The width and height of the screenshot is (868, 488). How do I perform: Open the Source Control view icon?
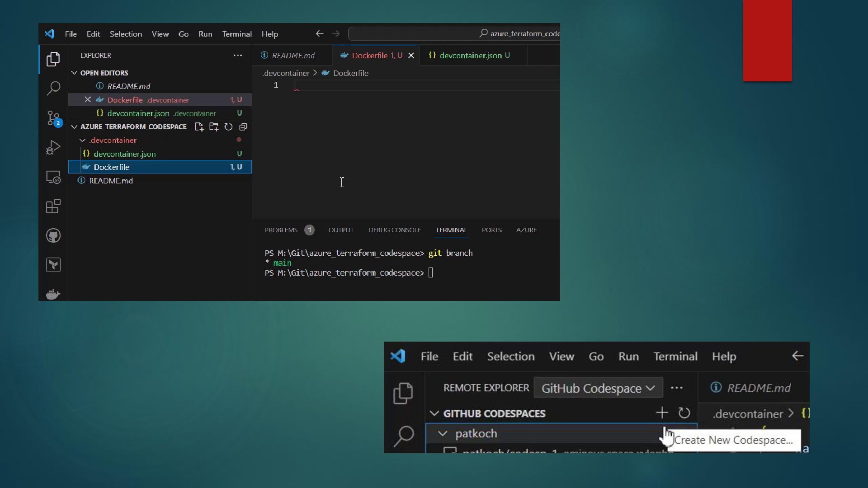coord(53,118)
